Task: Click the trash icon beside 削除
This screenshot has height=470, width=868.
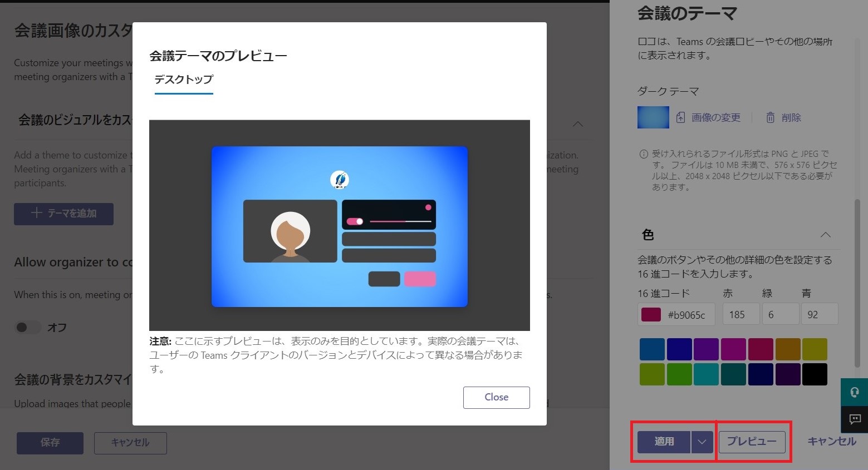Action: [770, 117]
